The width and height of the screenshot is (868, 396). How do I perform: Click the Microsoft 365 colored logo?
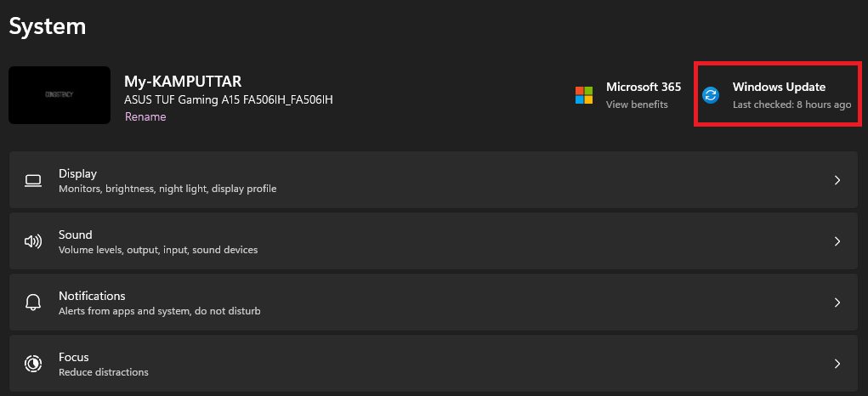584,94
